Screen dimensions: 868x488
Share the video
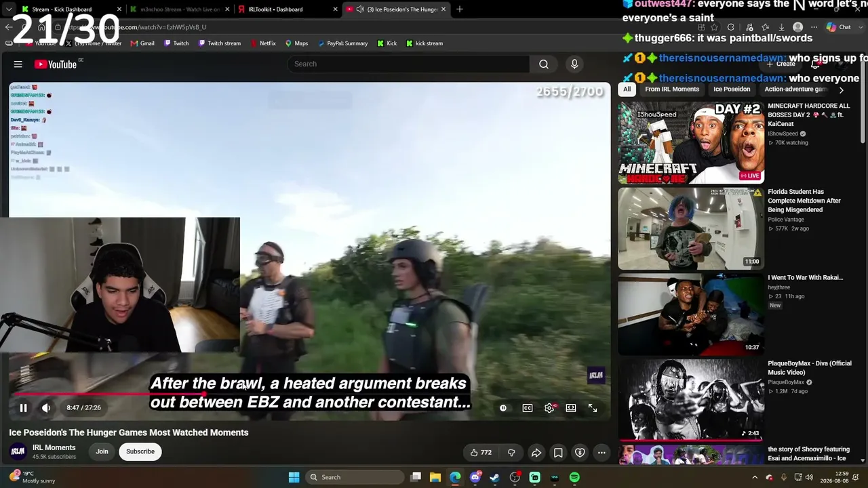(x=536, y=453)
